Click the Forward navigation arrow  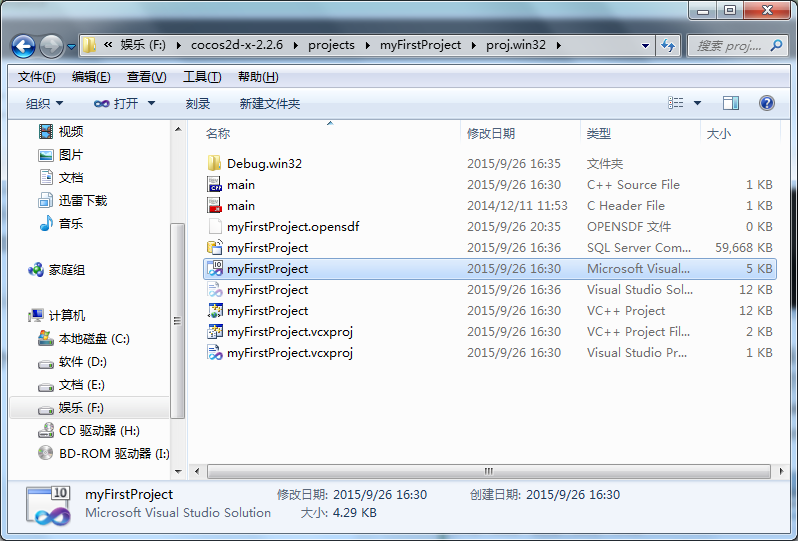(x=51, y=46)
